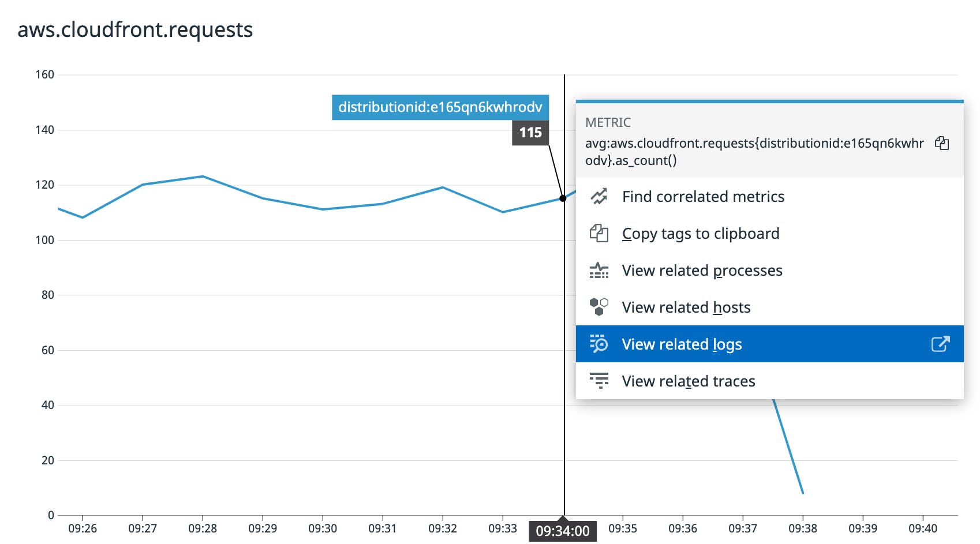Click the 115 value tooltip
Viewport: 980px width, 544px height.
click(x=529, y=132)
